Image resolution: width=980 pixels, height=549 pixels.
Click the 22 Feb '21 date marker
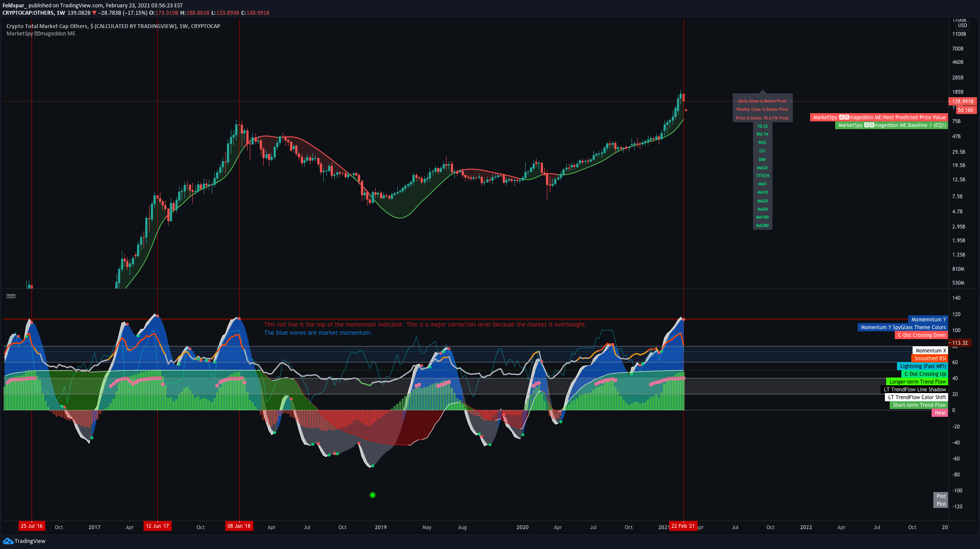pos(683,526)
